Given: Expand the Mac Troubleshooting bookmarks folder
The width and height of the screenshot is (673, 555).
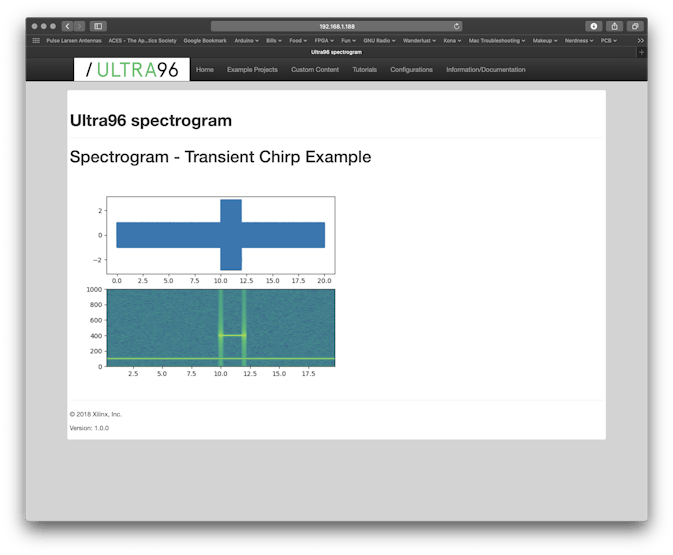Looking at the screenshot, I should click(x=497, y=40).
